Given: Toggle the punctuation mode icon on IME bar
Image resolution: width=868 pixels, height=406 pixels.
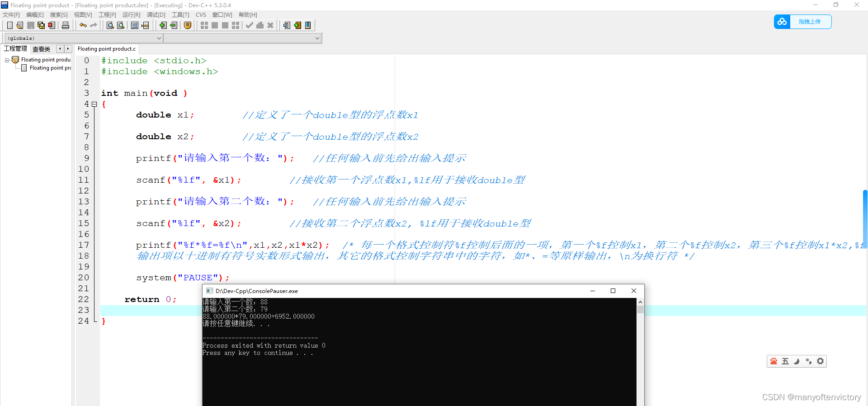Looking at the screenshot, I should point(809,361).
